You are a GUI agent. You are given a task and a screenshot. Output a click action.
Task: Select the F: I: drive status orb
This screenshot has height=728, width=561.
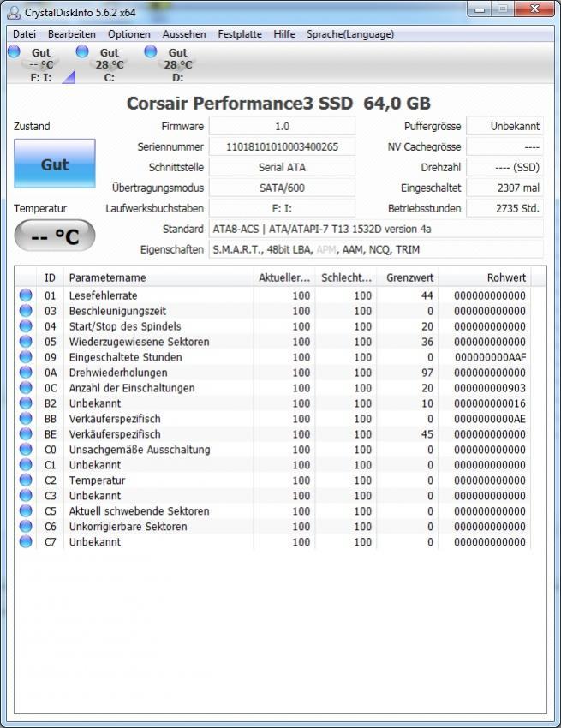[14, 51]
